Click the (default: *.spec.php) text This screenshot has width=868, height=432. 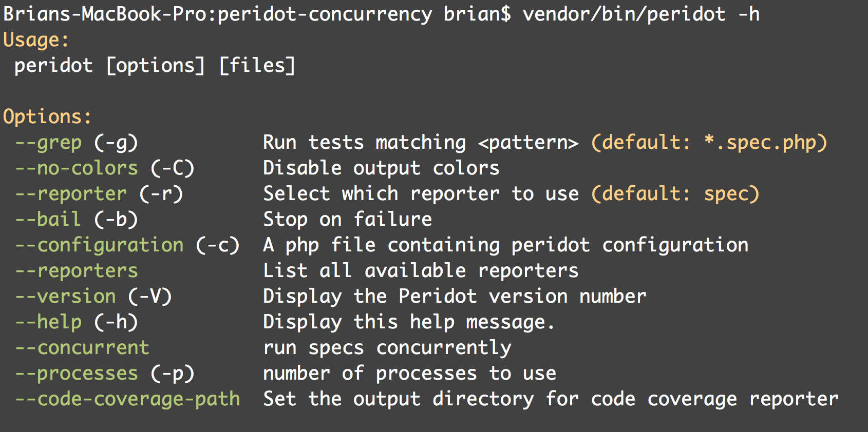point(709,143)
